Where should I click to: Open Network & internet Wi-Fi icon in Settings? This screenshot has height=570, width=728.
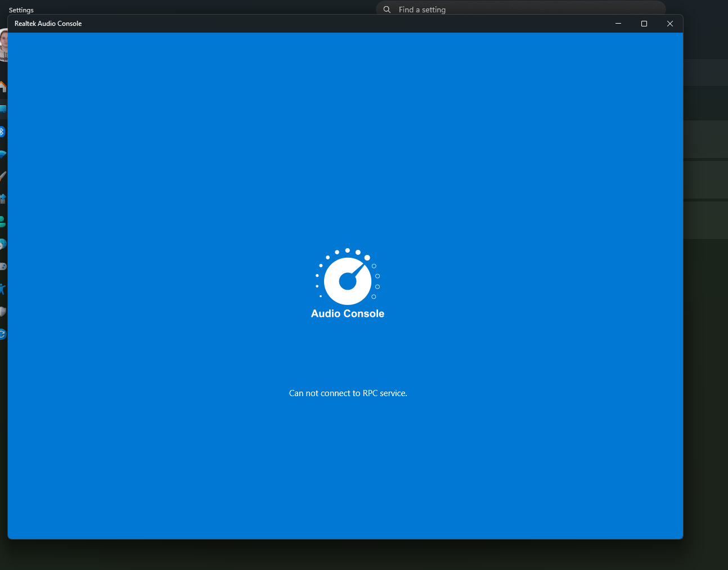[x=3, y=154]
